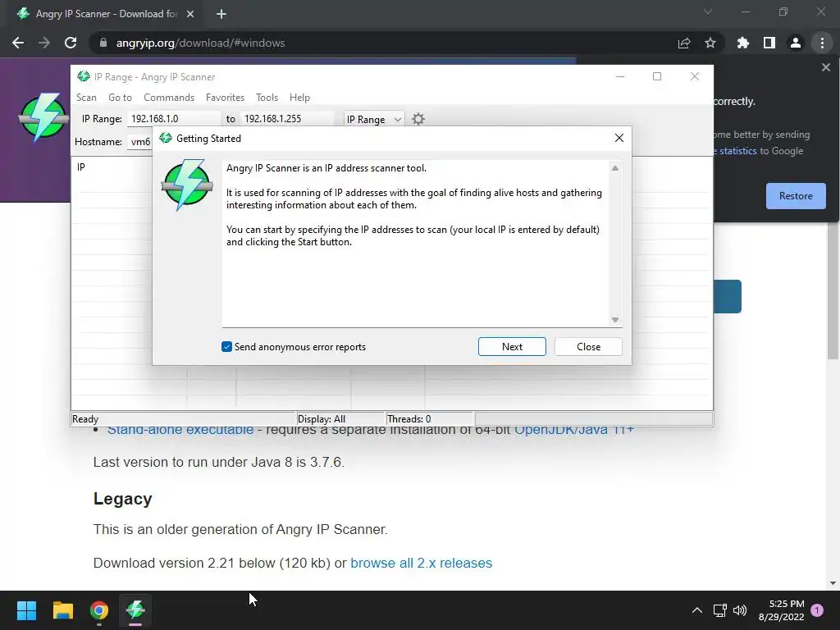Click the Hostname input field

pos(140,142)
